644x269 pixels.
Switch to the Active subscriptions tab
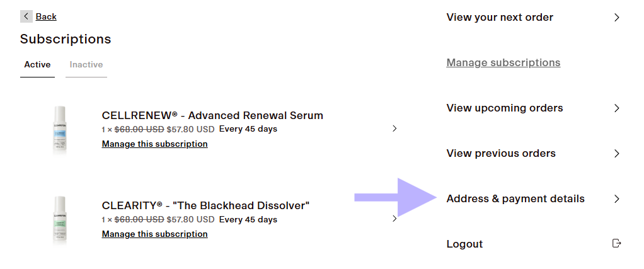coord(37,65)
